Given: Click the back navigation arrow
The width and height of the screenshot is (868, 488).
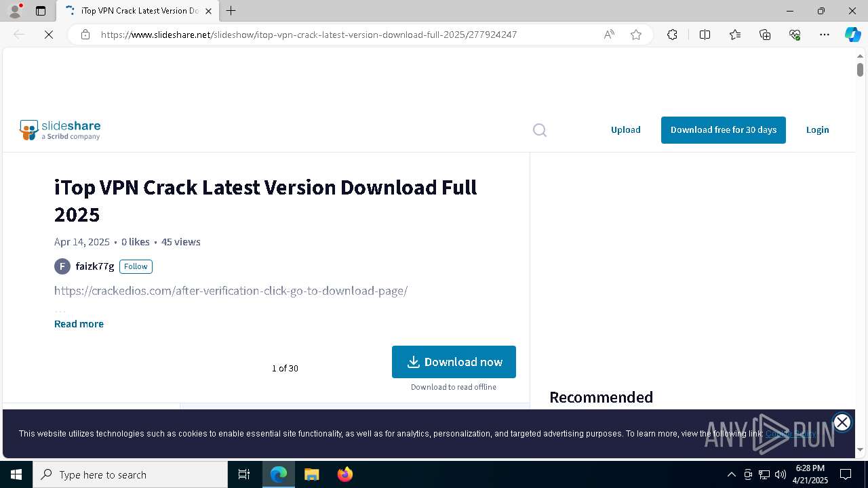Looking at the screenshot, I should click(19, 35).
